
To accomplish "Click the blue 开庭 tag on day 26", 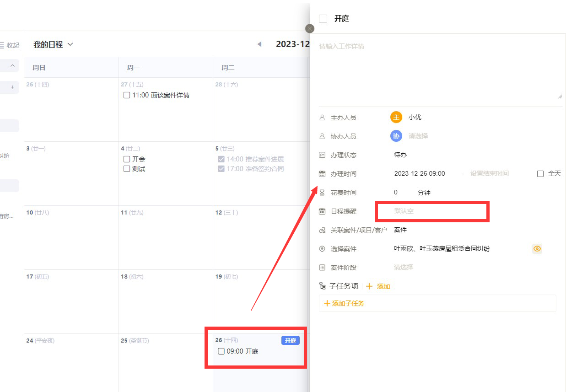I will (290, 340).
